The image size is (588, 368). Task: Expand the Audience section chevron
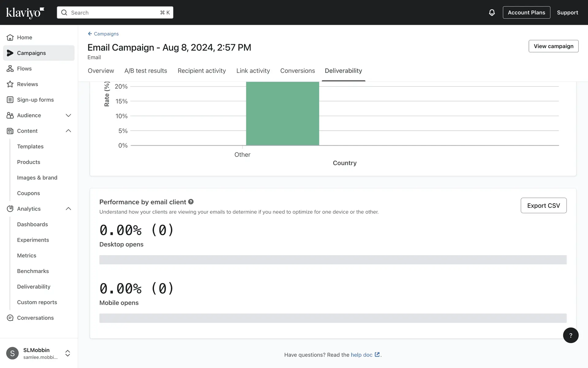(x=68, y=115)
